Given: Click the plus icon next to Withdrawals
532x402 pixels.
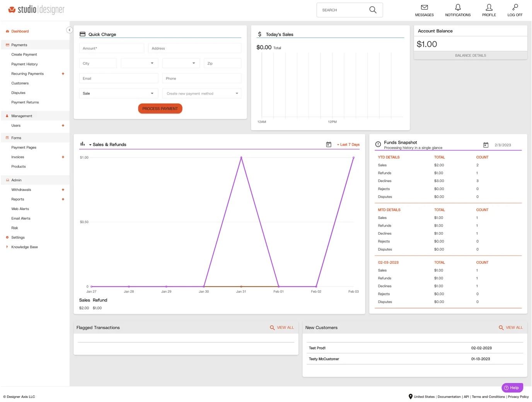Looking at the screenshot, I should [63, 190].
